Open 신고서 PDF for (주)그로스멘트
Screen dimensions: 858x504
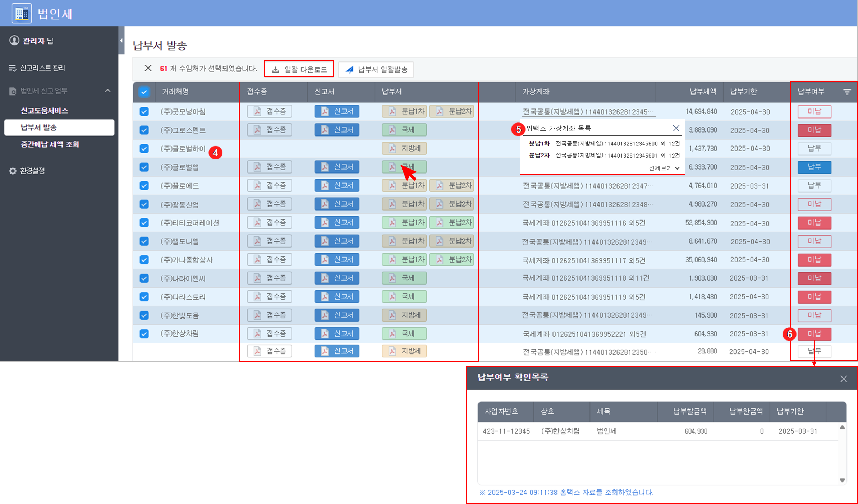pos(336,130)
